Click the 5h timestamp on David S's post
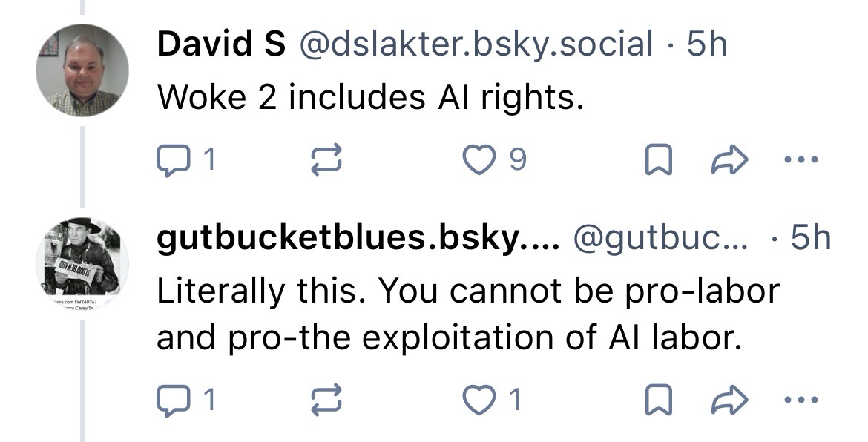868x442 pixels. click(707, 45)
